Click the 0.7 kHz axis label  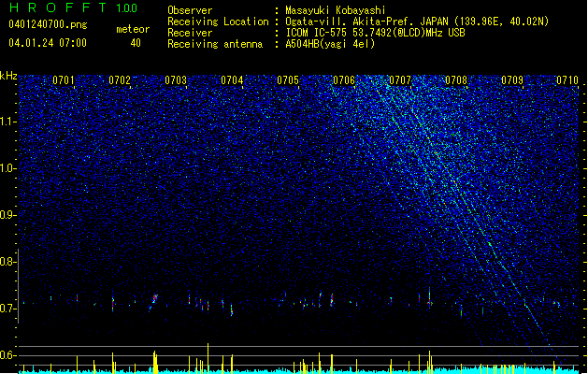(x=8, y=309)
